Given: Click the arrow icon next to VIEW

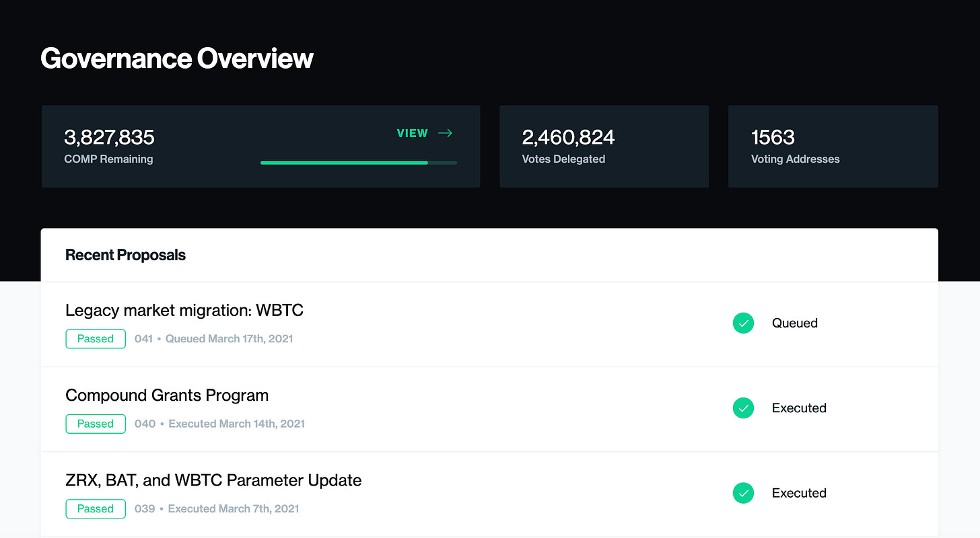Looking at the screenshot, I should pyautogui.click(x=445, y=133).
